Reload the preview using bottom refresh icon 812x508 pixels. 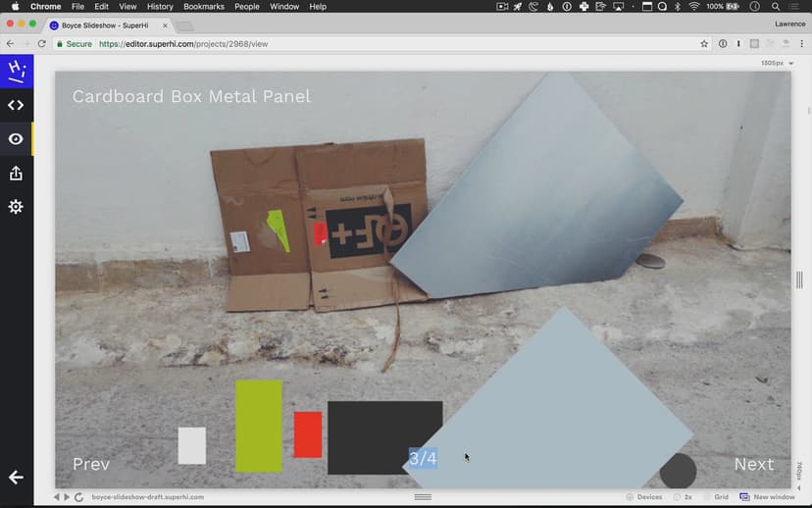coord(78,497)
